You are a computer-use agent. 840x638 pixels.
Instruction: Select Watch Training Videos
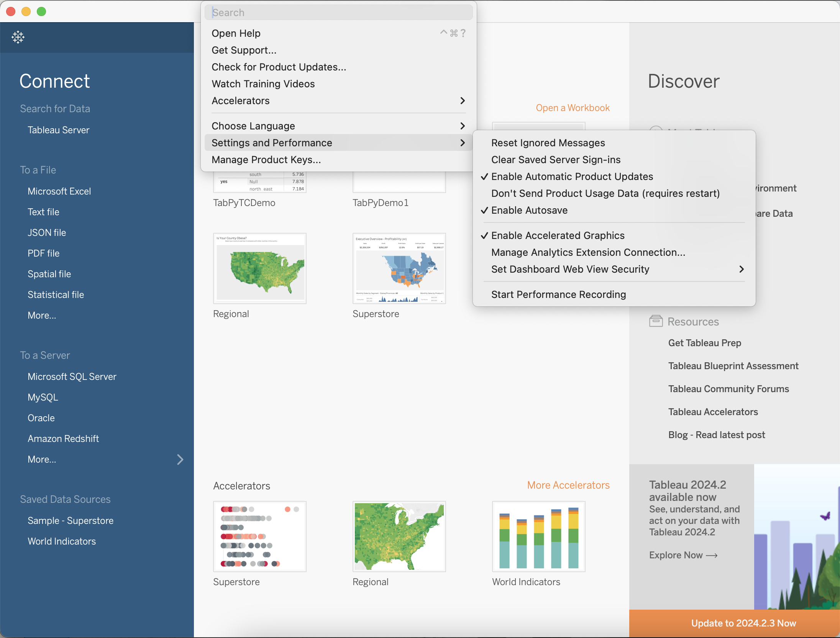tap(338, 84)
